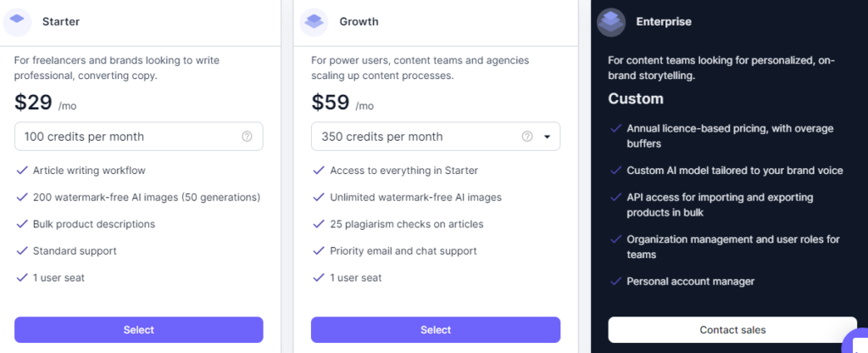This screenshot has height=353, width=868.
Task: Contact sales for the Enterprise plan
Action: click(x=732, y=330)
